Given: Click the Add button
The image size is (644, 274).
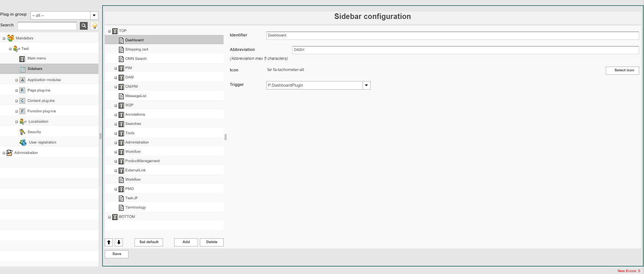Looking at the screenshot, I should click(186, 242).
